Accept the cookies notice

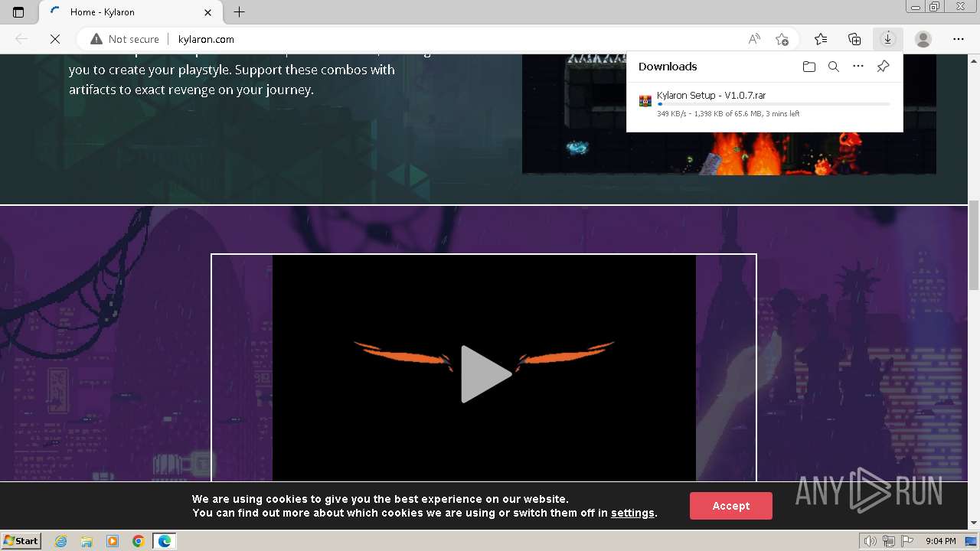coord(731,506)
